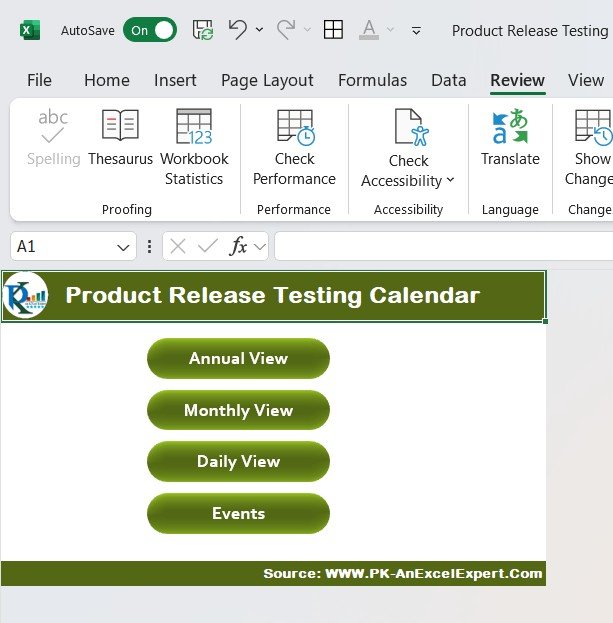
Task: Click inside the Name Box showing A1
Action: [x=64, y=247]
